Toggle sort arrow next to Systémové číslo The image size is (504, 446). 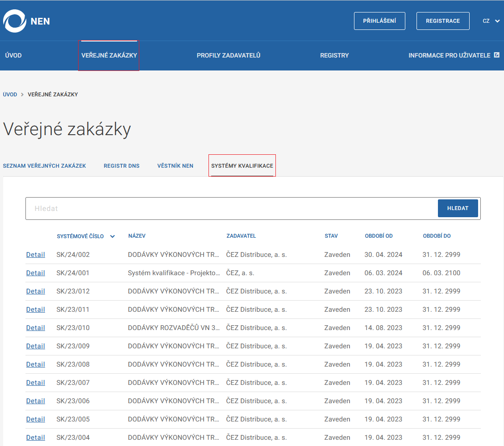[x=112, y=236]
